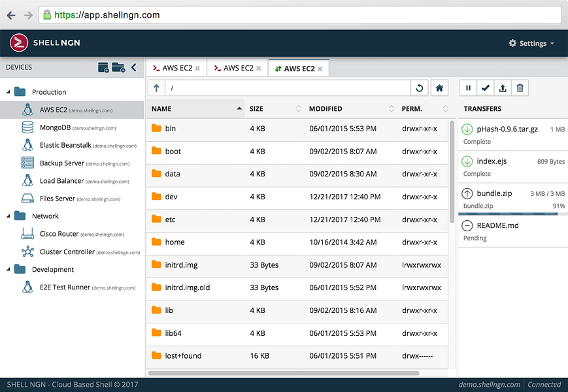Click the folder icon of the bin row
The height and width of the screenshot is (392, 568).
pos(156,128)
